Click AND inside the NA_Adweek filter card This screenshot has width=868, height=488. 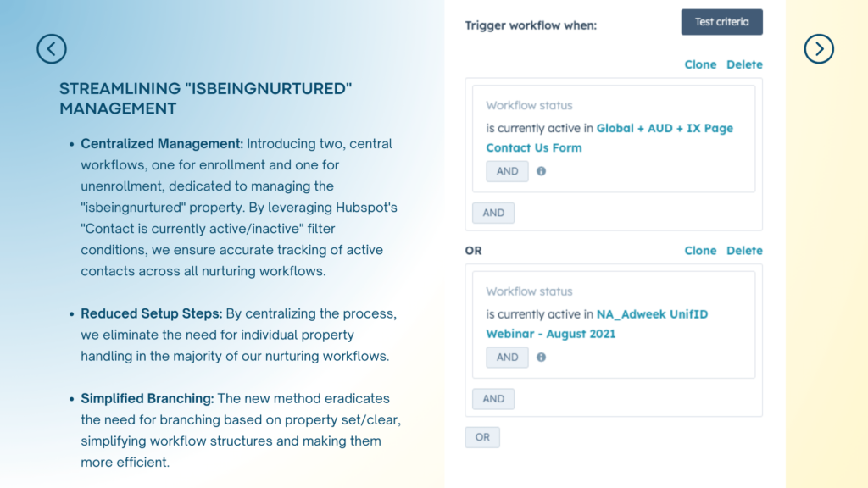(x=507, y=358)
